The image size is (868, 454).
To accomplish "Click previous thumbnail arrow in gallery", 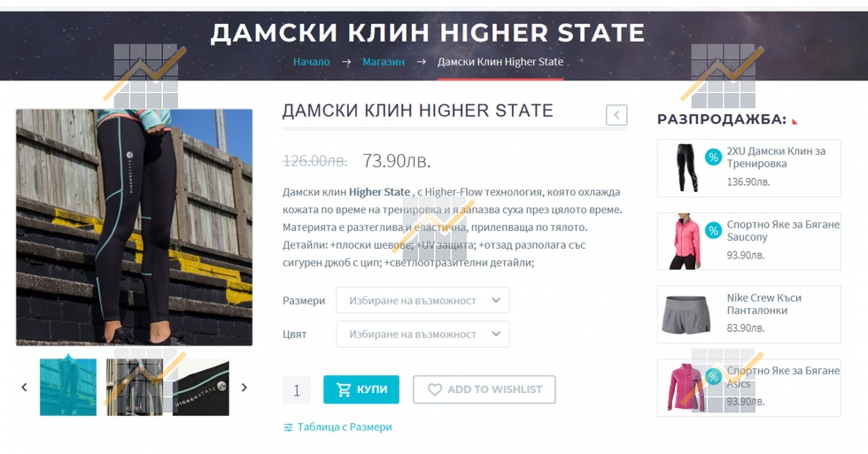I will tap(24, 388).
